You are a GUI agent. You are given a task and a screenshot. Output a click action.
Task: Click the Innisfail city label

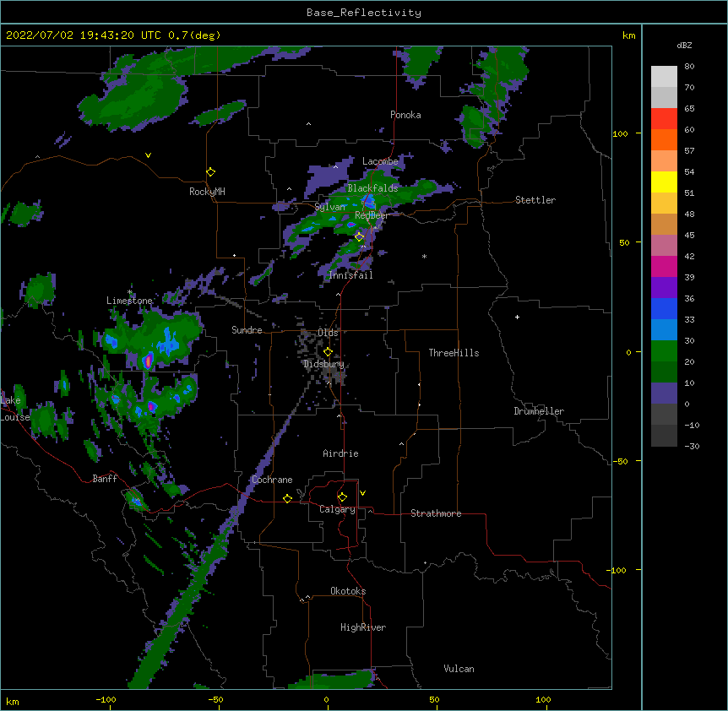(x=350, y=275)
